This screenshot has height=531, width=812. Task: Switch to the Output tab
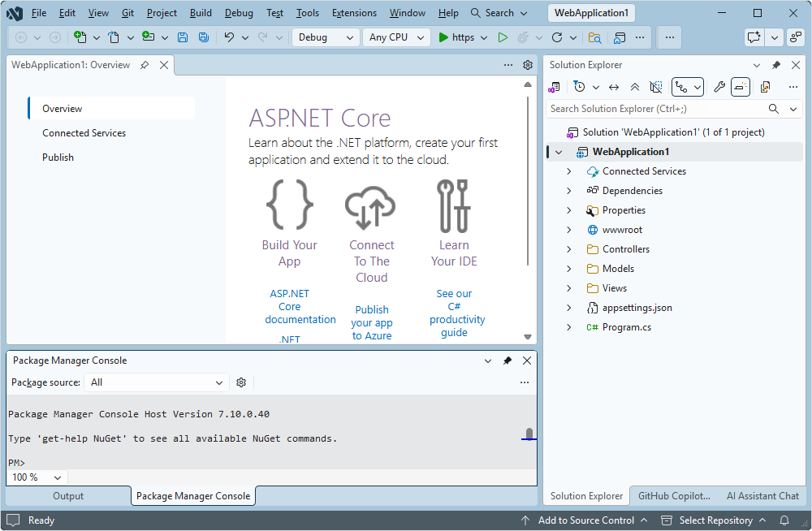68,496
